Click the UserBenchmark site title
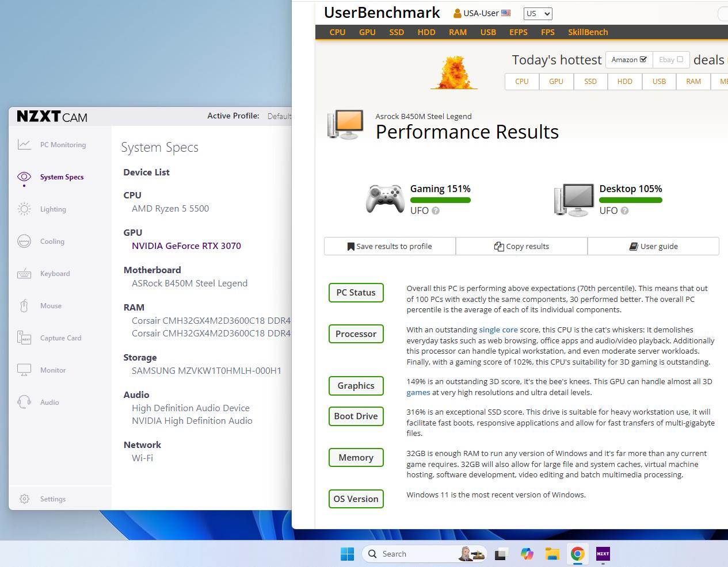 (x=382, y=13)
